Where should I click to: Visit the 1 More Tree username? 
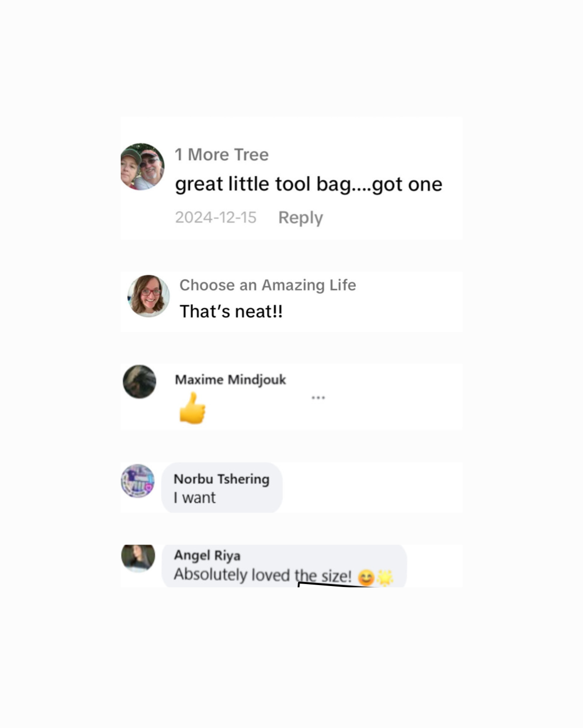point(222,154)
